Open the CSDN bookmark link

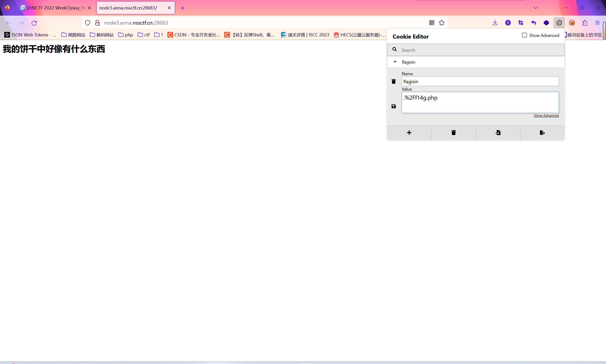(194, 35)
